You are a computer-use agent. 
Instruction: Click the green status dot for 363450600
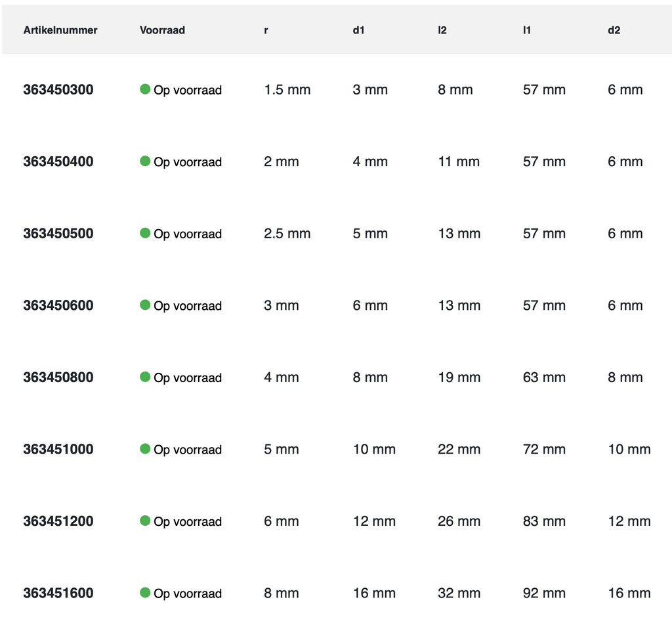pyautogui.click(x=145, y=305)
